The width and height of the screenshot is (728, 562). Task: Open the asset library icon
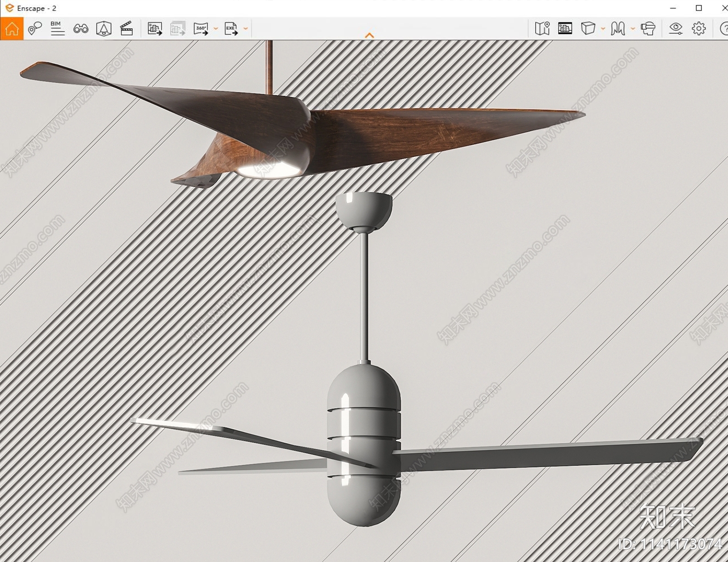(x=104, y=28)
